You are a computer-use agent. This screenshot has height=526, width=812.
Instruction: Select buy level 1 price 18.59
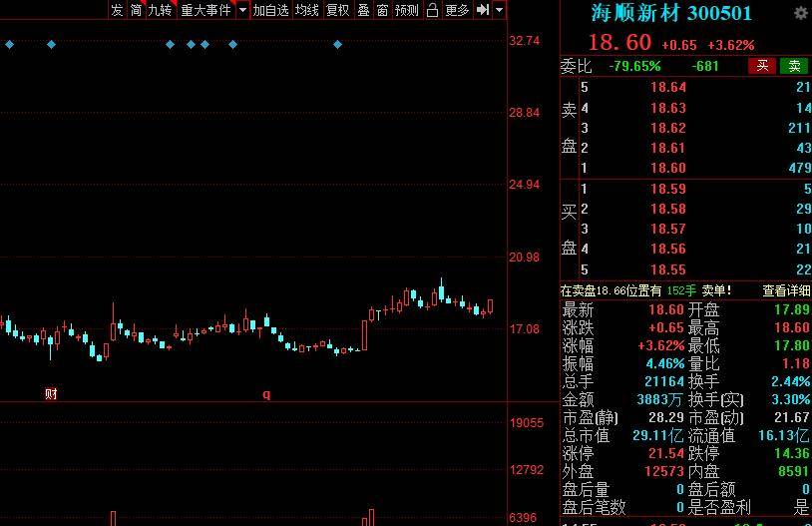tap(668, 189)
